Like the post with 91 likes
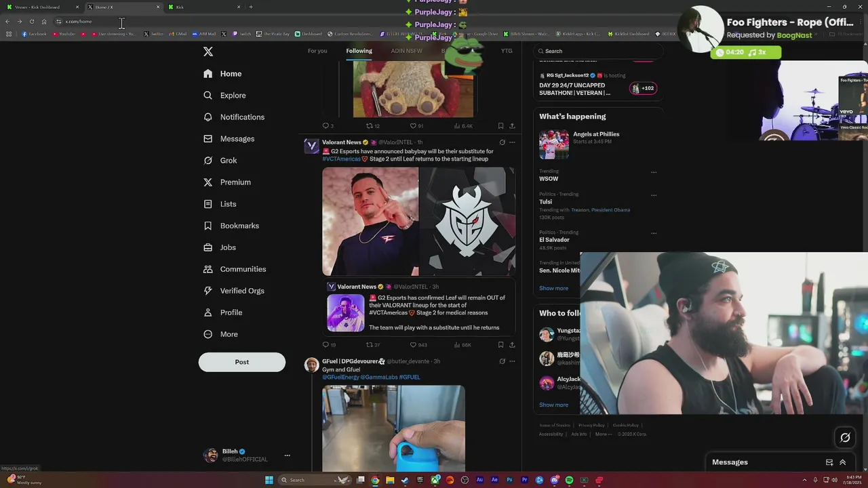Viewport: 868px width, 488px height. tap(413, 126)
